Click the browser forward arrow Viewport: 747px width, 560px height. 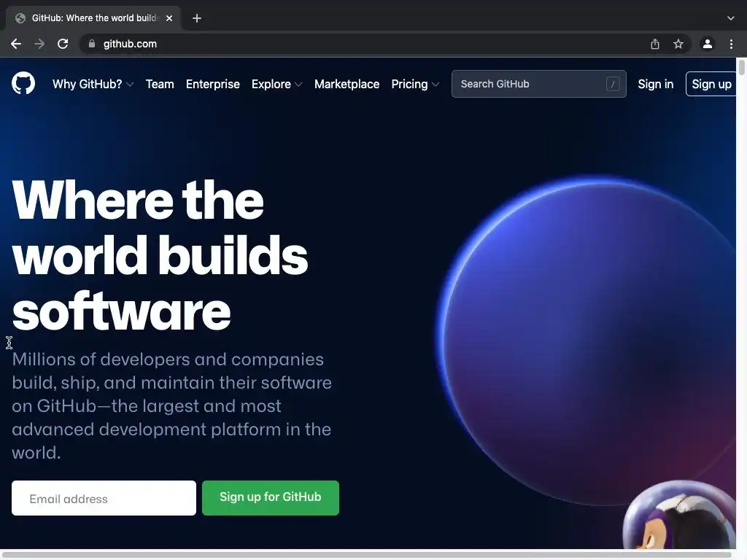[39, 44]
